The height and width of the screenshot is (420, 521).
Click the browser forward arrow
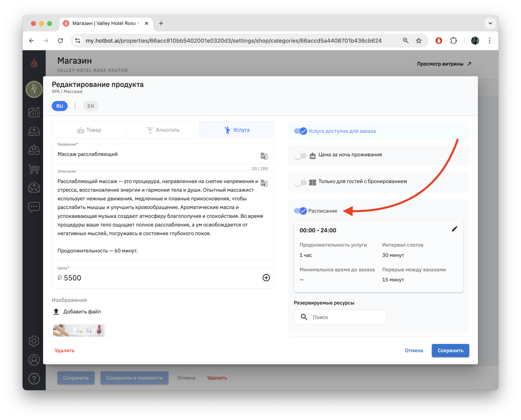pos(46,41)
